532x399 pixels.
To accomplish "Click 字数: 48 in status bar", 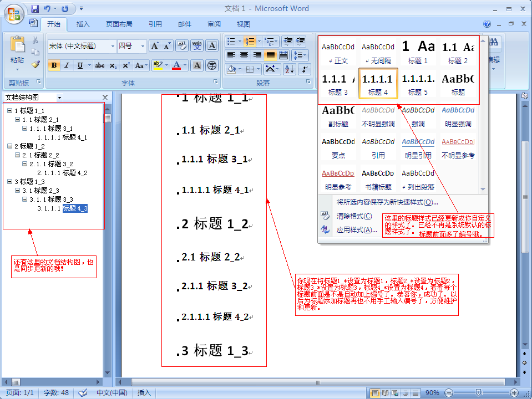I will [x=56, y=392].
